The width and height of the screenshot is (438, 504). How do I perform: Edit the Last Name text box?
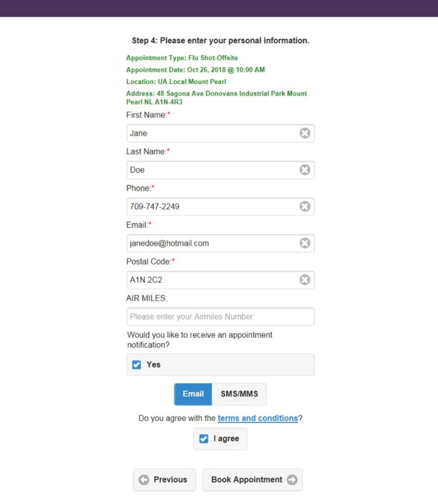[x=212, y=170]
